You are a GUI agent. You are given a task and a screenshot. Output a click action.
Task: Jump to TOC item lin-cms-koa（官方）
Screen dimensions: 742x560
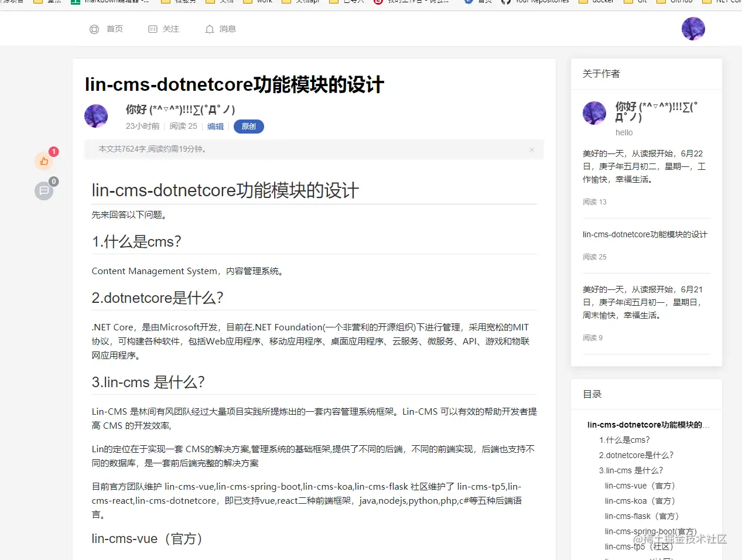pyautogui.click(x=640, y=501)
